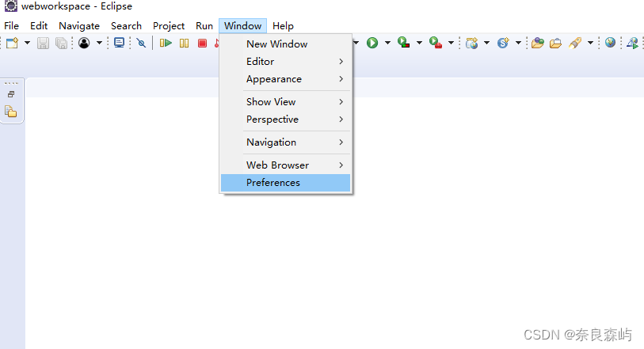Open the New wizard dropdown arrow
This screenshot has height=349, width=644.
click(27, 43)
